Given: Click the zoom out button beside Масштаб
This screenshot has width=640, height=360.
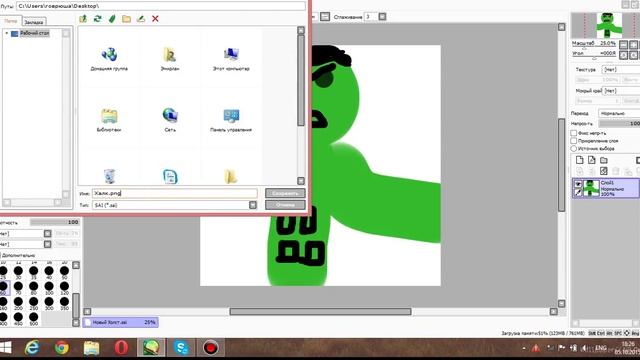Looking at the screenshot, I should point(623,44).
